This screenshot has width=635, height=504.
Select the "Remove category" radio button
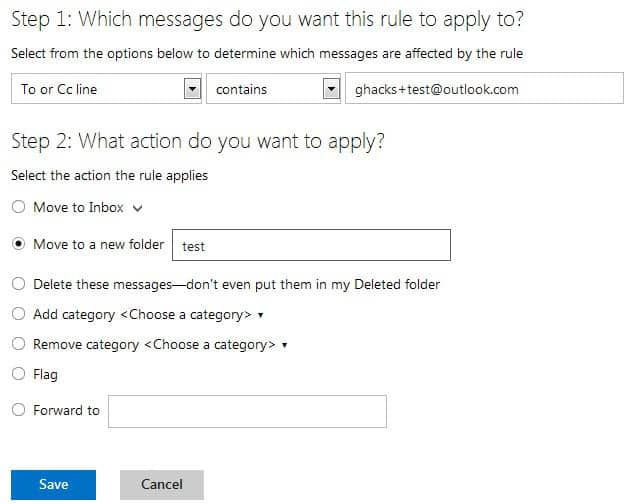[x=18, y=344]
